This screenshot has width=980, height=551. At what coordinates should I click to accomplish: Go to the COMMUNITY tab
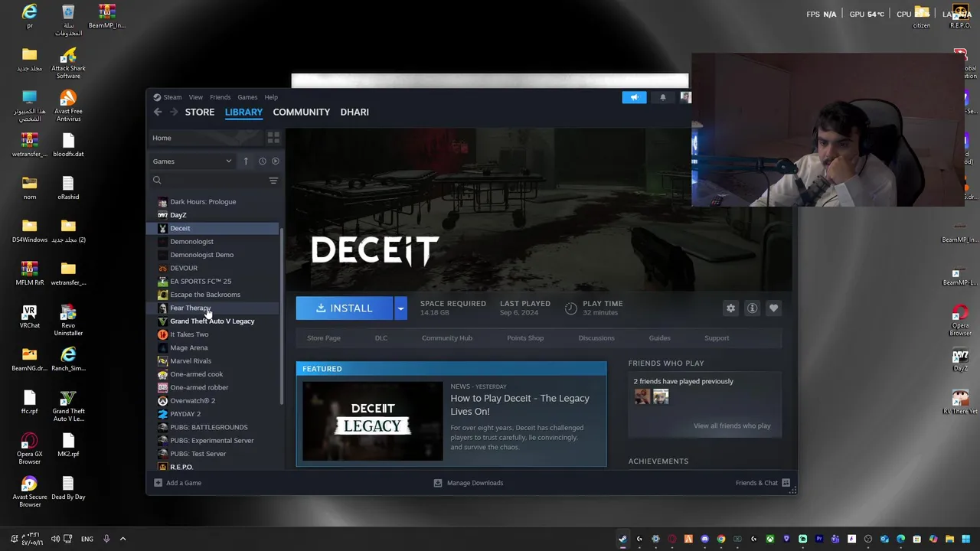(x=302, y=112)
